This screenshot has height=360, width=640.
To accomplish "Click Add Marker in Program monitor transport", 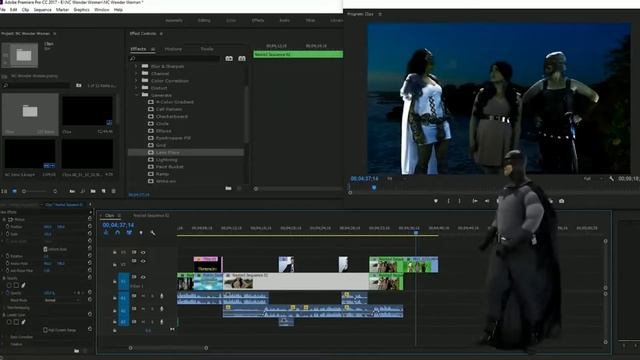I will [x=436, y=201].
